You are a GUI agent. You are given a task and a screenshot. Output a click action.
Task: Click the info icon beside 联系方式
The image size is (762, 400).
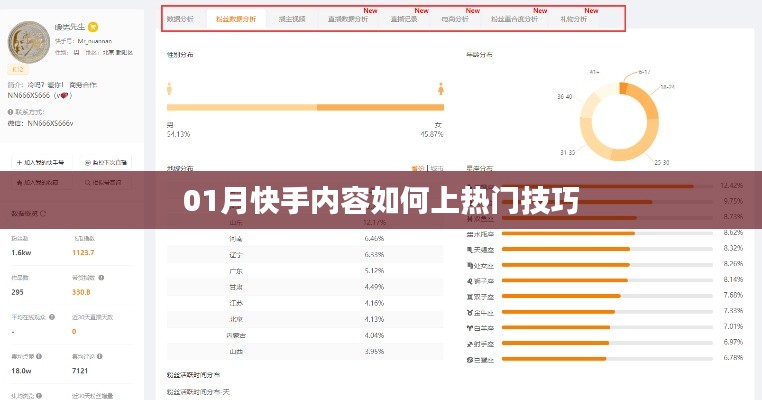tap(10, 112)
